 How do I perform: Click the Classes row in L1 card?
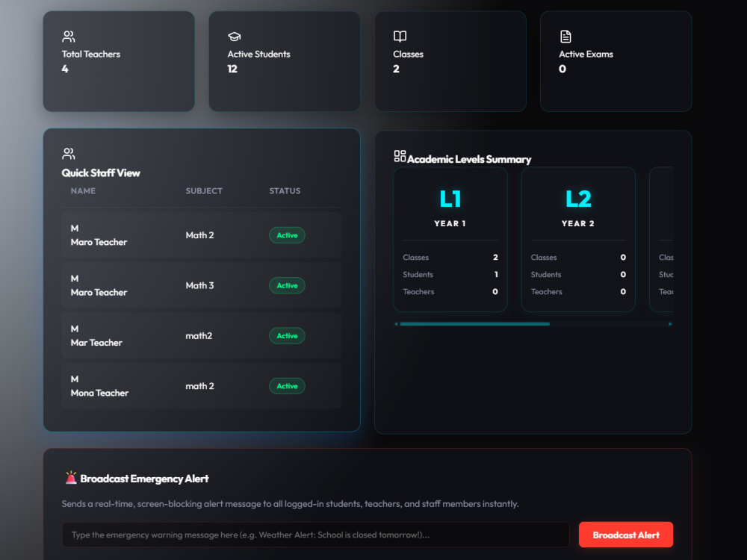point(450,257)
